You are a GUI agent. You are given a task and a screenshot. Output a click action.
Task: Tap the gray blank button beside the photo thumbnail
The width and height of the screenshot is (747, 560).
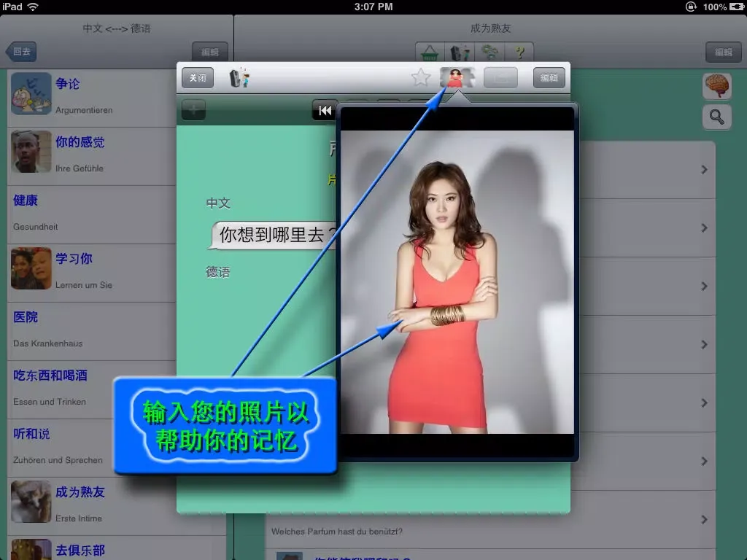tap(500, 77)
